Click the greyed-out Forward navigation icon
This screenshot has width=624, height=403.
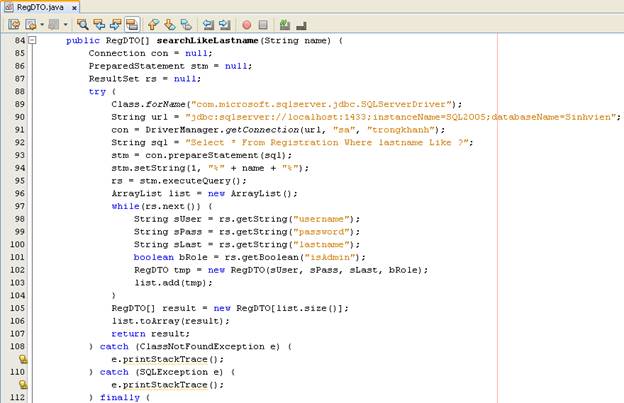[54, 25]
